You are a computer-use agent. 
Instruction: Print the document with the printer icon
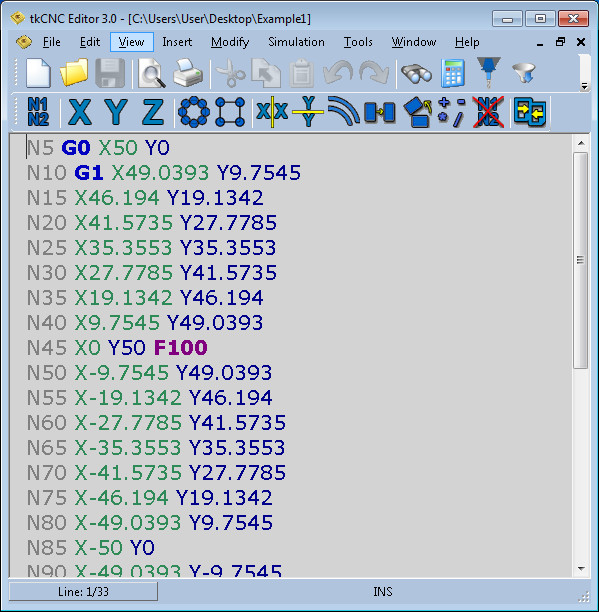187,73
